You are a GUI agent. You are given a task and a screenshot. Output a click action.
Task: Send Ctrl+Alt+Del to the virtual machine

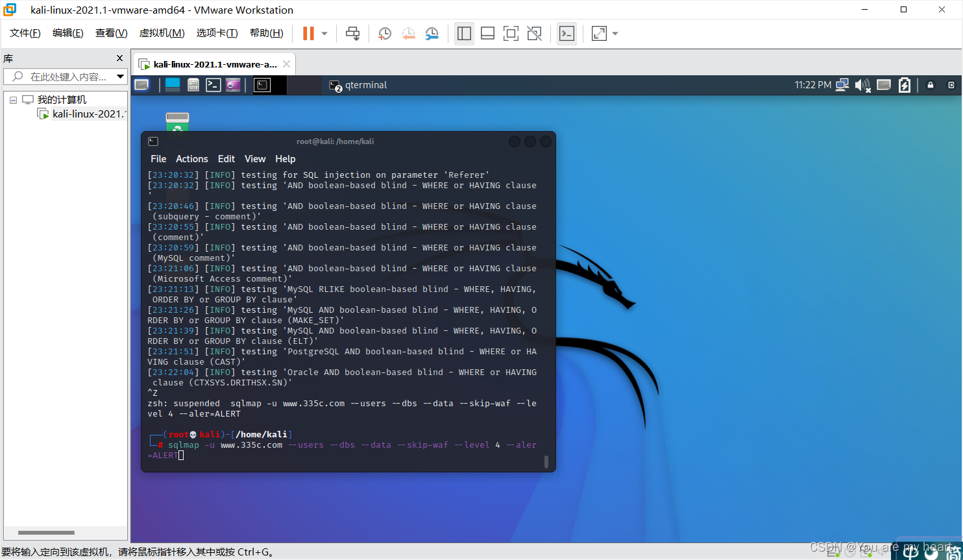[x=352, y=33]
